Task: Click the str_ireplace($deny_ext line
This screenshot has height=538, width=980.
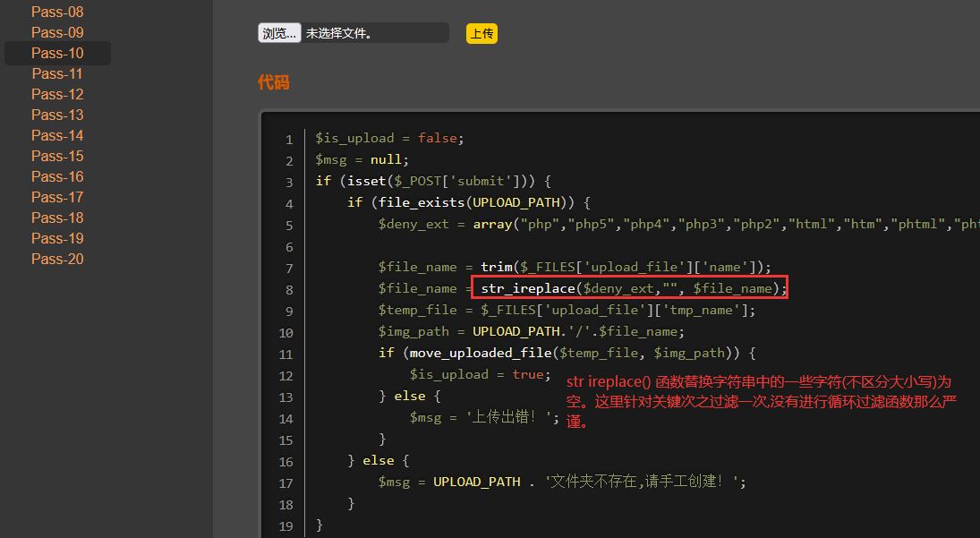Action: (x=583, y=288)
